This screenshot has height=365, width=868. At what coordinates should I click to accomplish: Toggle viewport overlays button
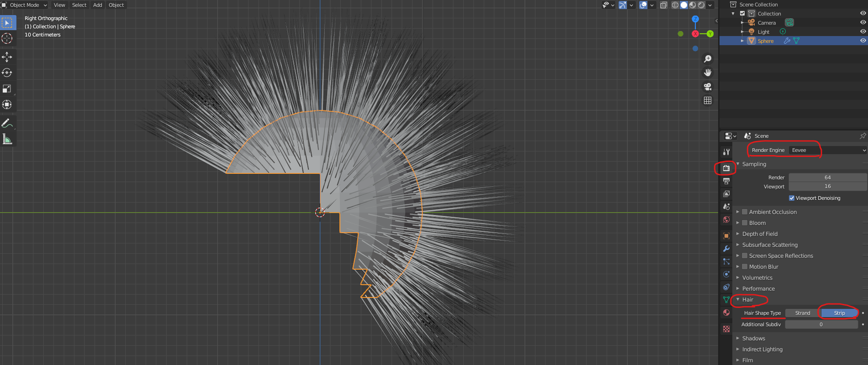643,5
